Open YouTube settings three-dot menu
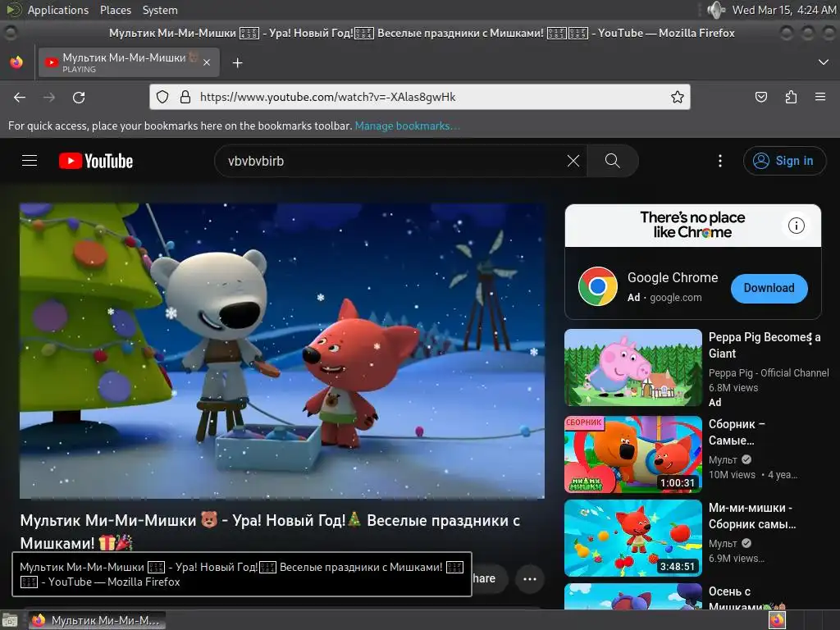Viewport: 840px width, 630px height. coord(720,161)
